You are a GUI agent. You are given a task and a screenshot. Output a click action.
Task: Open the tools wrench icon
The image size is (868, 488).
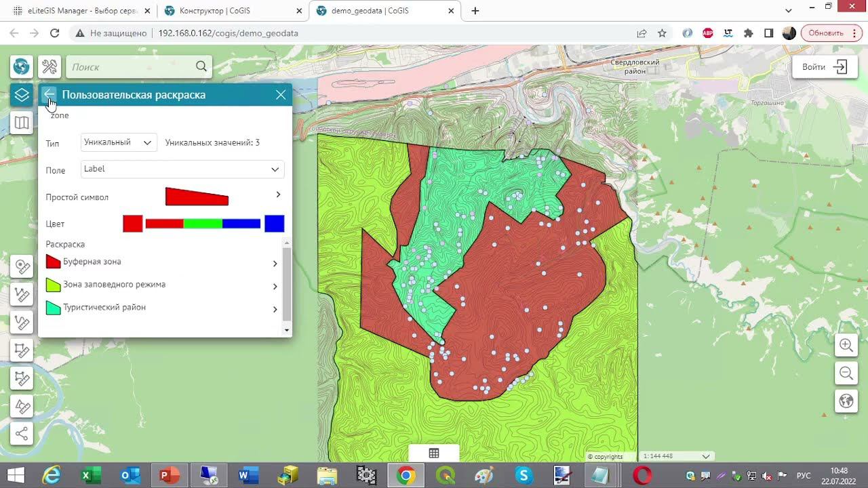coord(50,66)
